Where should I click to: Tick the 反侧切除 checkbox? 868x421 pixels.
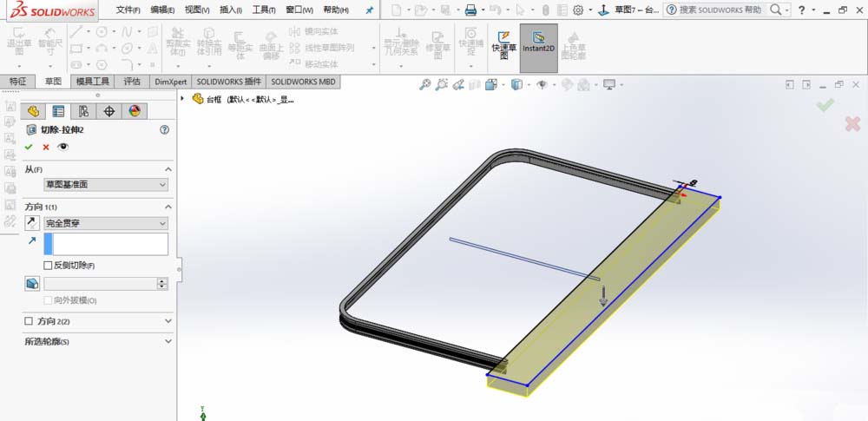tap(48, 266)
